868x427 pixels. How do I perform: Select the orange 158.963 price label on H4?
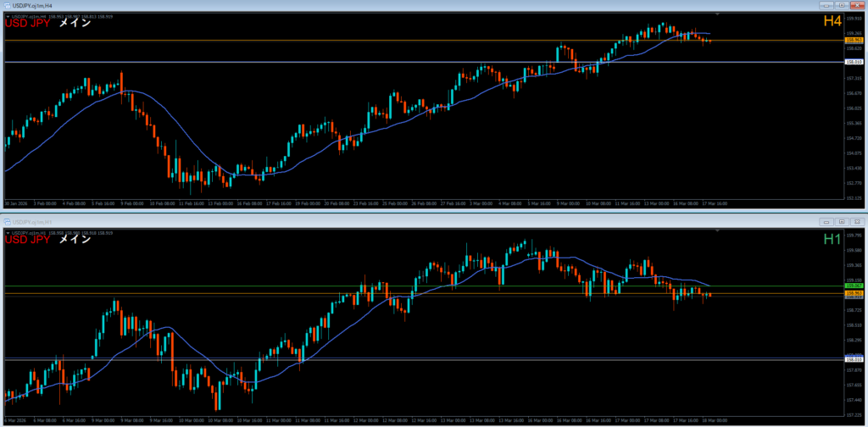(x=854, y=40)
